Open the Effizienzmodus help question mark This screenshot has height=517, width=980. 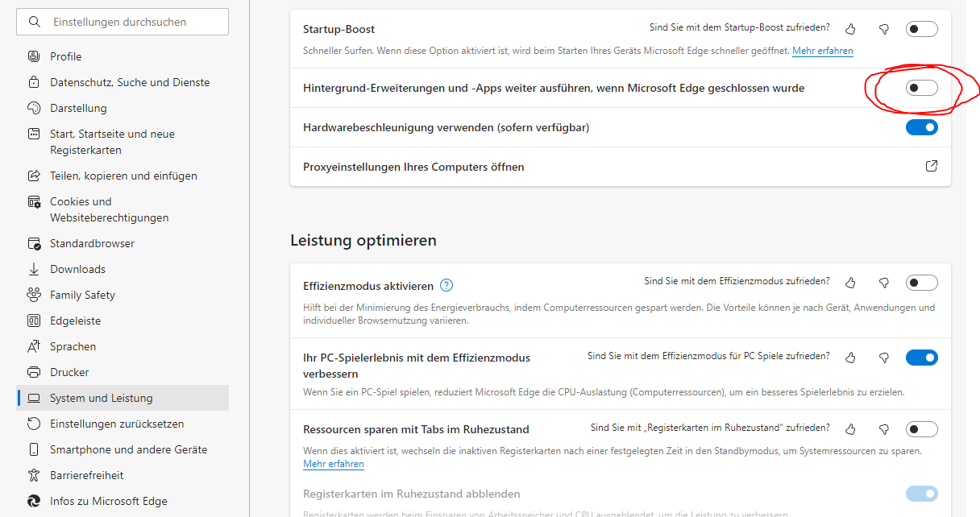tap(446, 285)
